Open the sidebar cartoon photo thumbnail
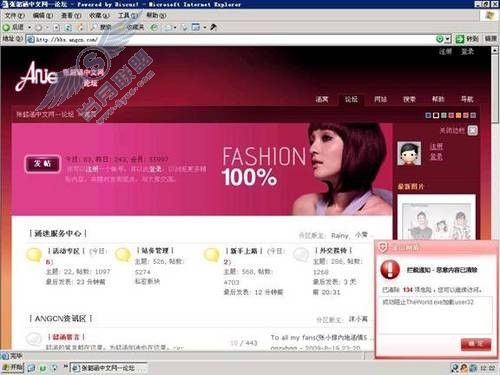 437,218
